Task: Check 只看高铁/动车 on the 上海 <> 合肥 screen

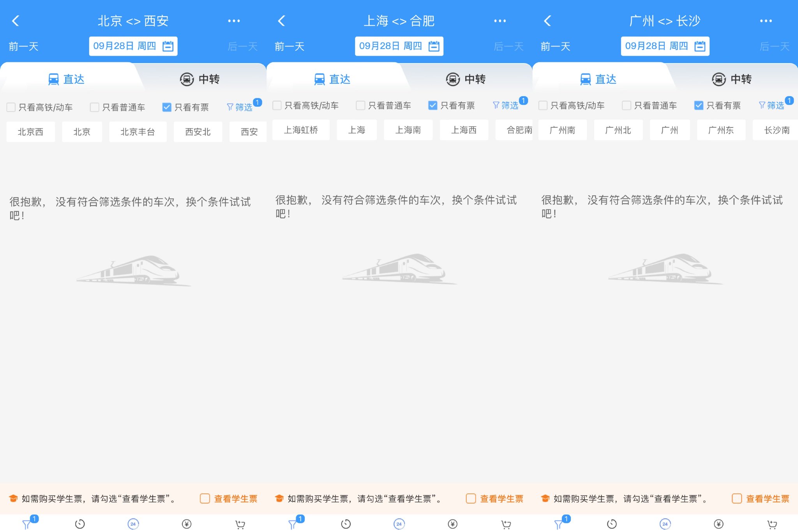Action: click(277, 106)
